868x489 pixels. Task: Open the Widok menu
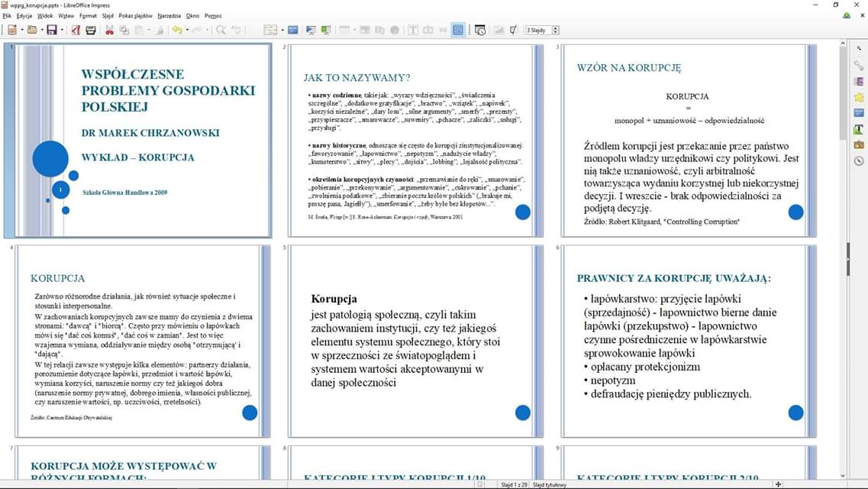pyautogui.click(x=45, y=15)
